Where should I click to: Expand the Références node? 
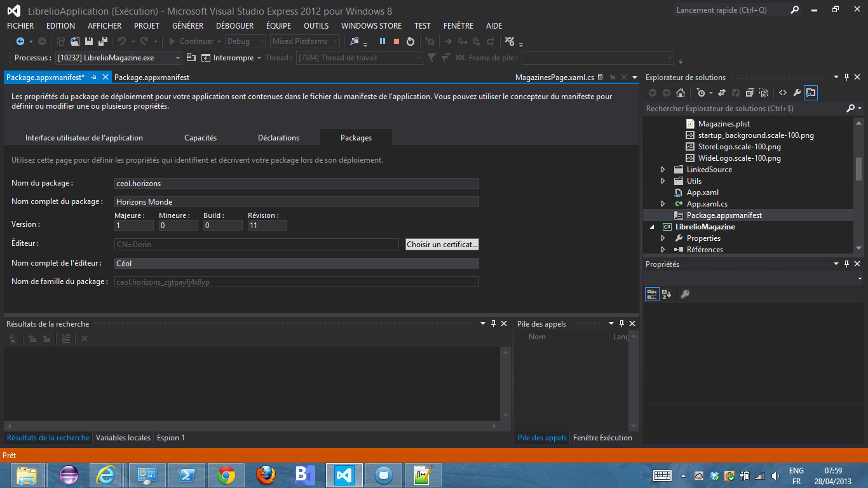click(x=663, y=250)
